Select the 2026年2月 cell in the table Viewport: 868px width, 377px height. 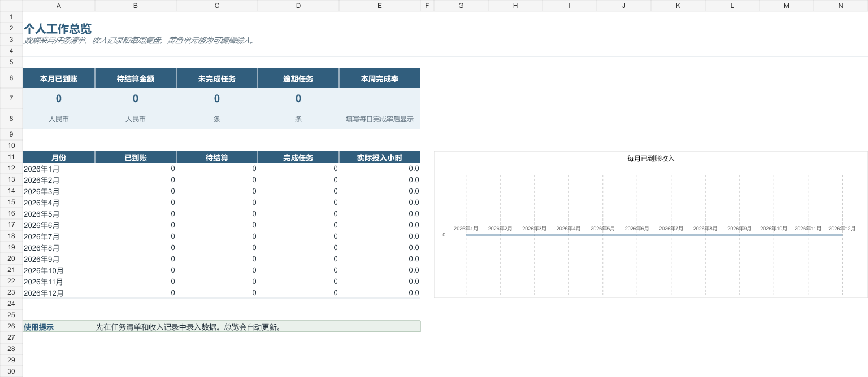coord(59,180)
